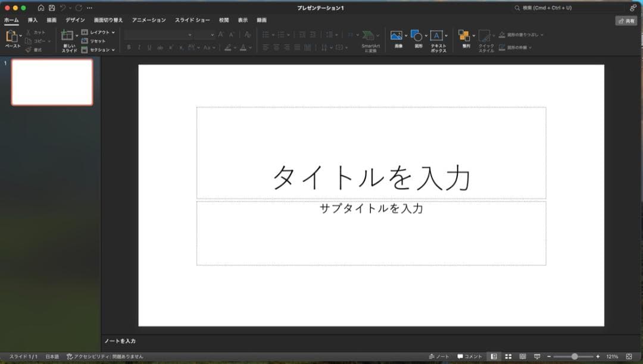Toggle underline formatting
643x364 pixels.
tap(148, 46)
